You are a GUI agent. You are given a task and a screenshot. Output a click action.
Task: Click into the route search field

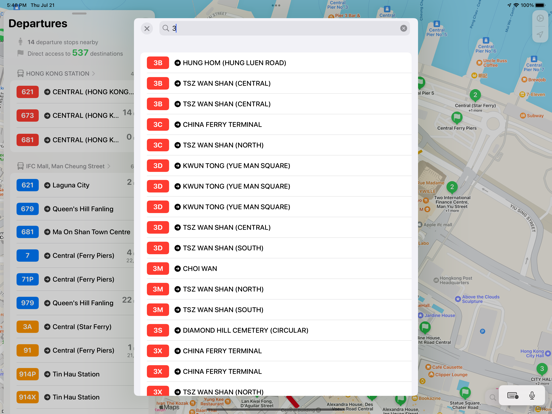(284, 29)
